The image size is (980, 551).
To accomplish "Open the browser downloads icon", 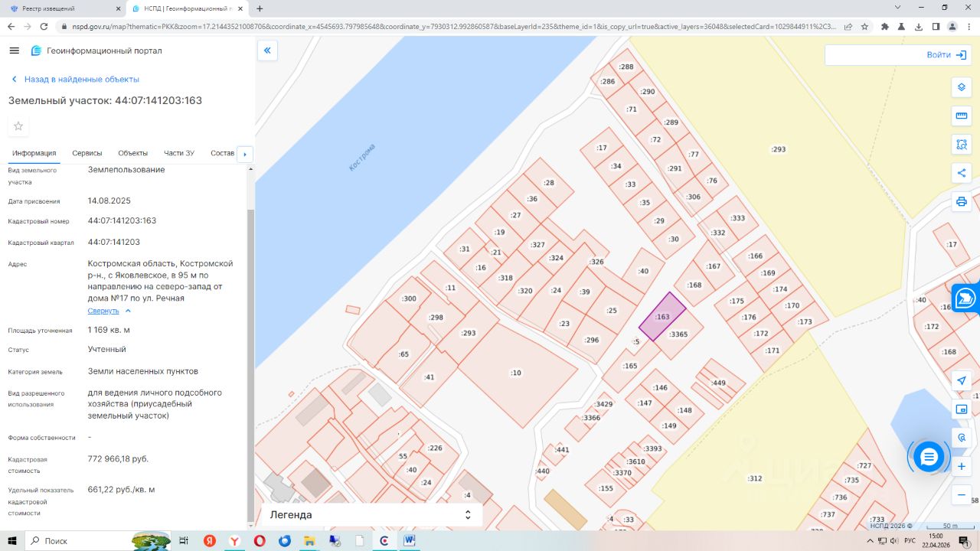I will (x=919, y=26).
